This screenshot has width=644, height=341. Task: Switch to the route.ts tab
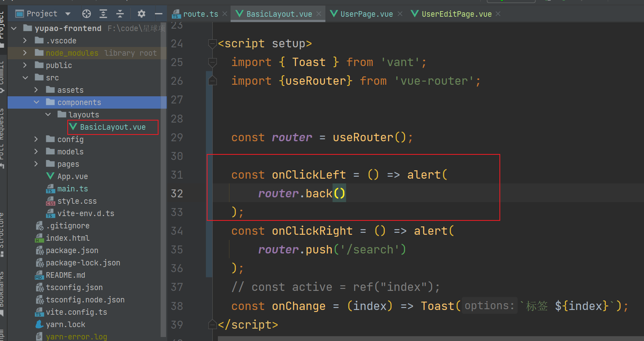pyautogui.click(x=200, y=14)
